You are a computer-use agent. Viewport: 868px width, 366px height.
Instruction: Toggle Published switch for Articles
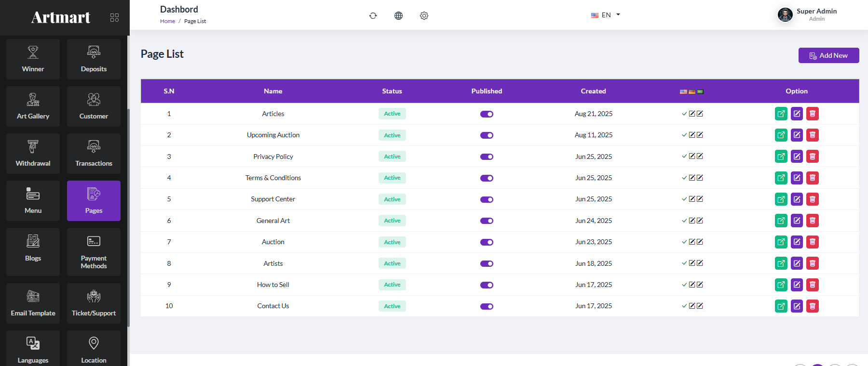click(487, 114)
